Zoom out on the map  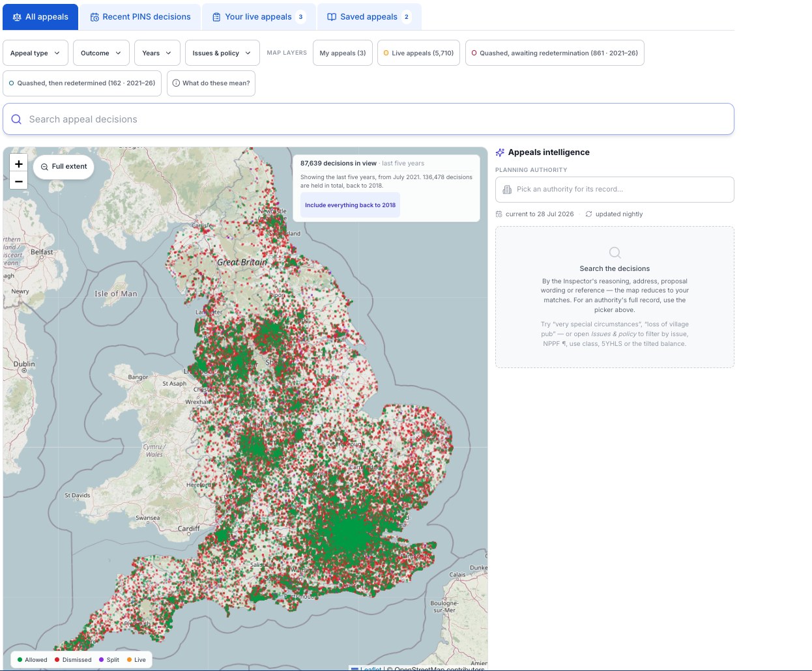(x=19, y=181)
